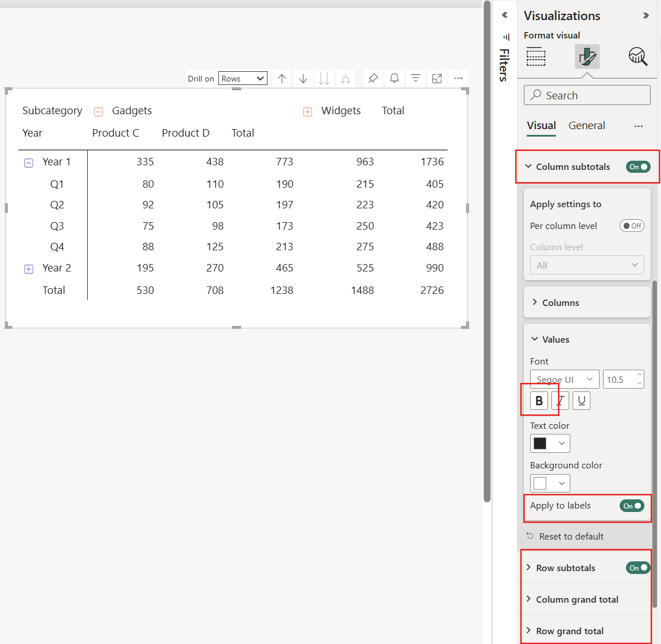The image size is (661, 644).
Task: Click the Filters pane chart icon
Action: click(506, 37)
